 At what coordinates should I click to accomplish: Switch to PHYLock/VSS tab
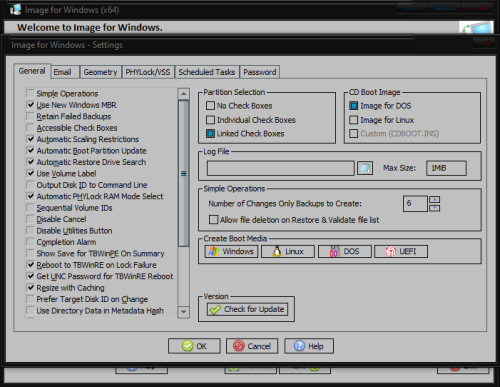(148, 72)
